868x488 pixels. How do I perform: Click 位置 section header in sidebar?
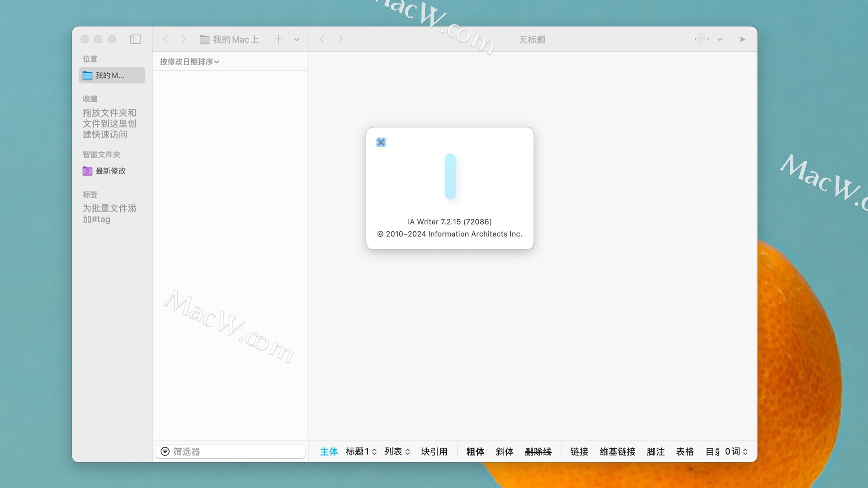pyautogui.click(x=90, y=59)
